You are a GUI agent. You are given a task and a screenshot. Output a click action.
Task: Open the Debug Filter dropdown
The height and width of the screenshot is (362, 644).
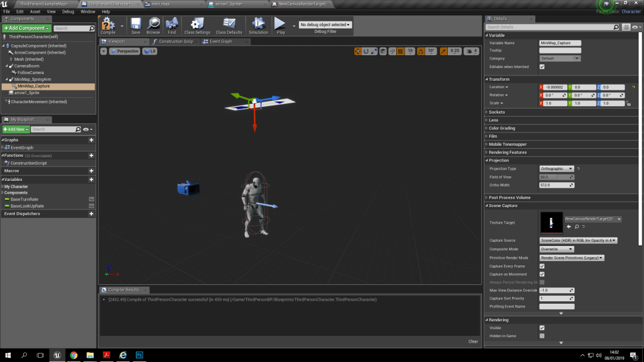[x=324, y=25]
